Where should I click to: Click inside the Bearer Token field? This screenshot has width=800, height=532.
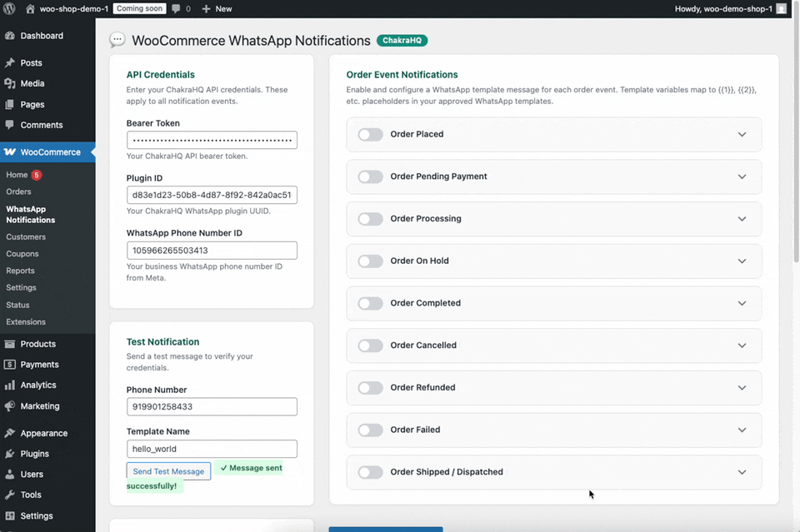pos(211,140)
